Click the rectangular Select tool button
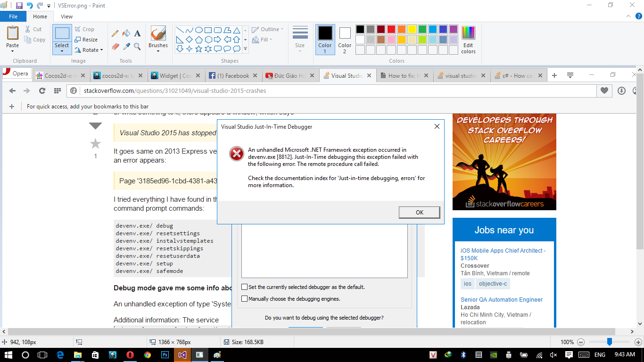Screen dimensions: 644x362 click(62, 33)
